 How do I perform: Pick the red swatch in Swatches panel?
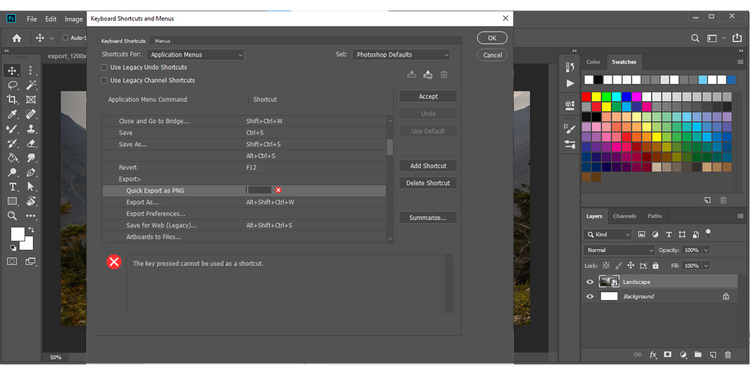click(586, 97)
